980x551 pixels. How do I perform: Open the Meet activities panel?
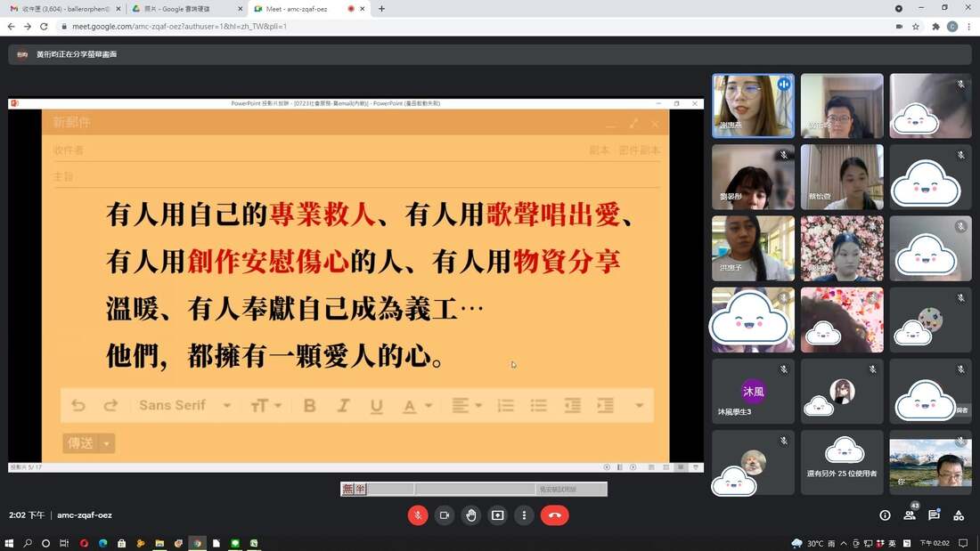pos(959,515)
